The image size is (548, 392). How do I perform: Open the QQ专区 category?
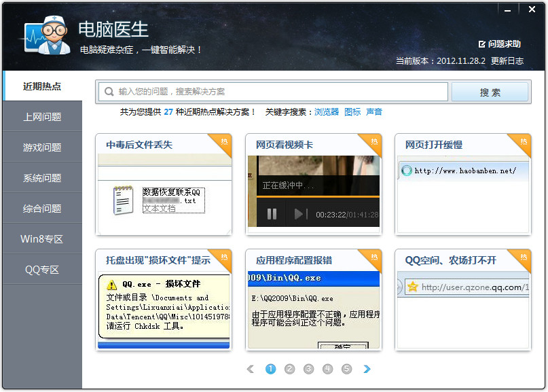click(42, 270)
